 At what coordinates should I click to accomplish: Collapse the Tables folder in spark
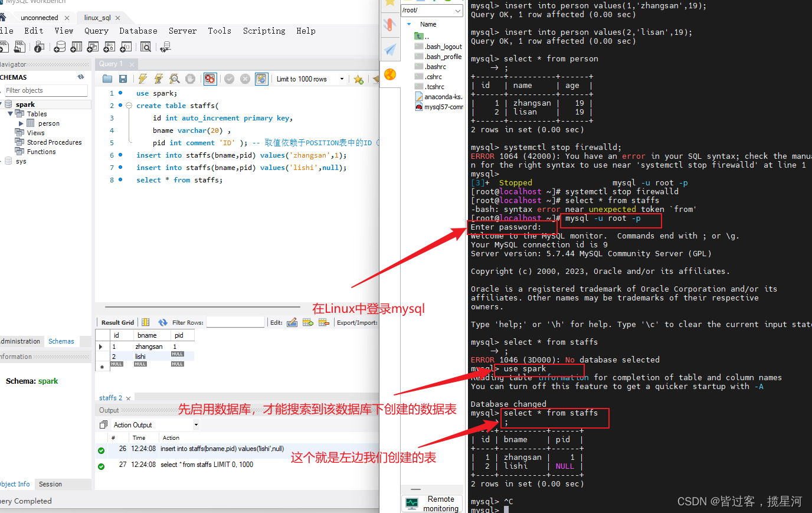click(11, 113)
